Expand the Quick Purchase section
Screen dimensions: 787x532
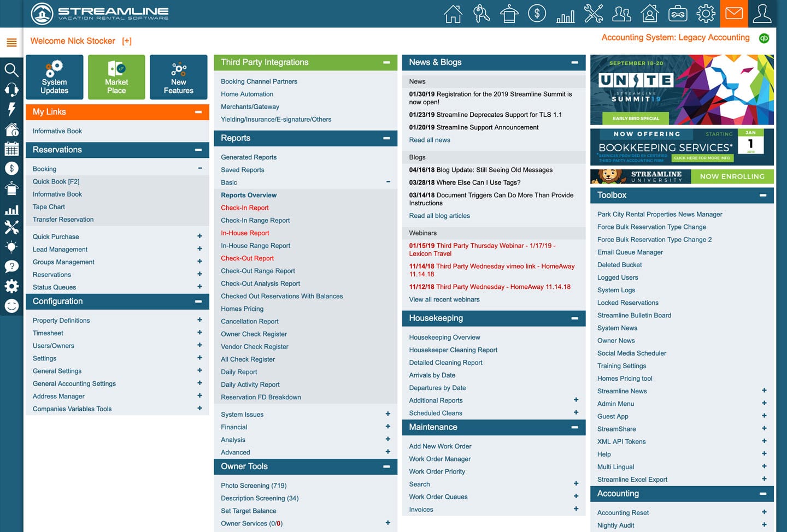[199, 236]
